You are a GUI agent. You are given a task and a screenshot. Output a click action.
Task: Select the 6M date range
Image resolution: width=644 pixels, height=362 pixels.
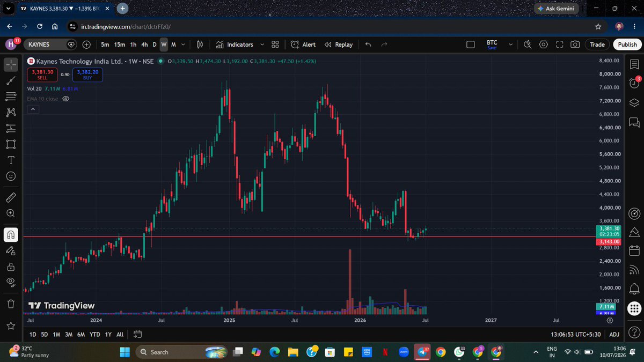coord(80,335)
